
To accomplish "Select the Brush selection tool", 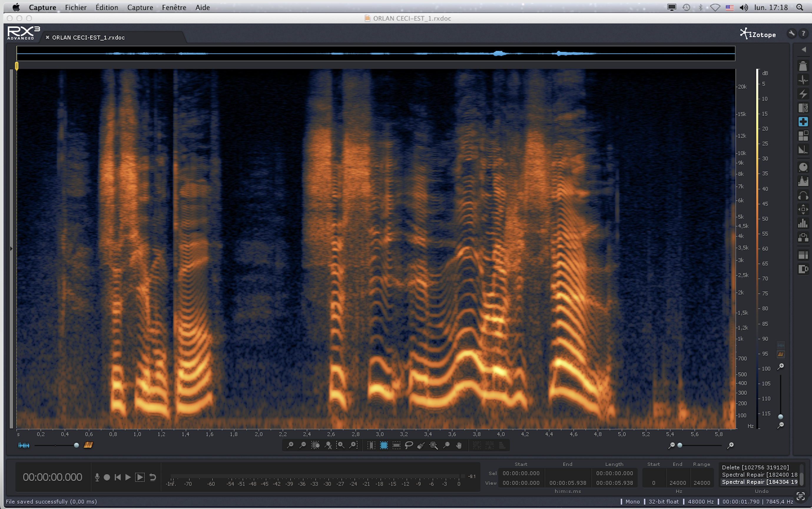I will 421,445.
